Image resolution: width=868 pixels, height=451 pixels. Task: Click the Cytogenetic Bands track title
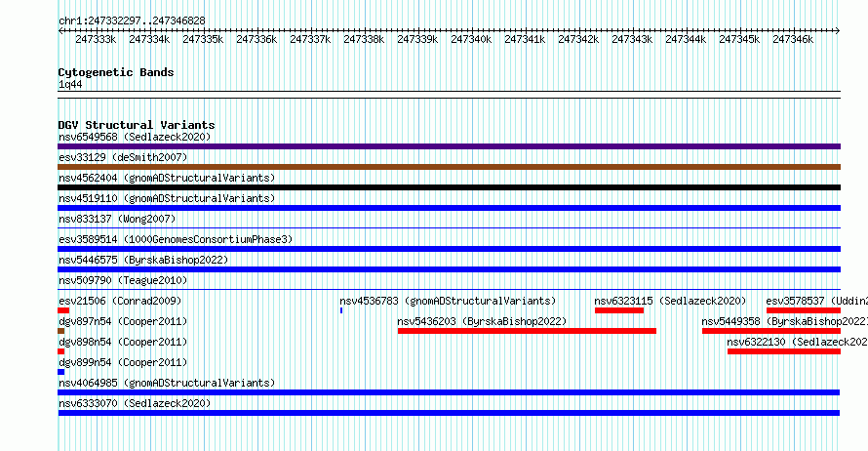116,72
